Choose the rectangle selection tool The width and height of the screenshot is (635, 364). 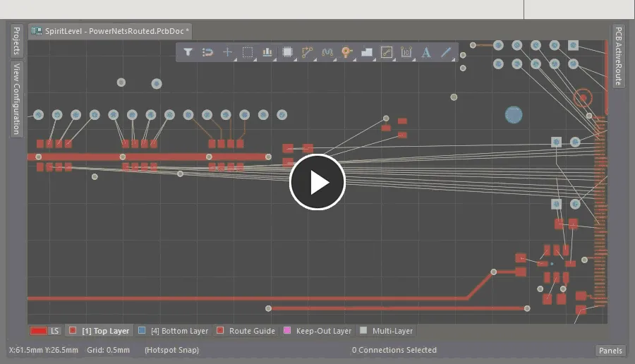coord(248,52)
